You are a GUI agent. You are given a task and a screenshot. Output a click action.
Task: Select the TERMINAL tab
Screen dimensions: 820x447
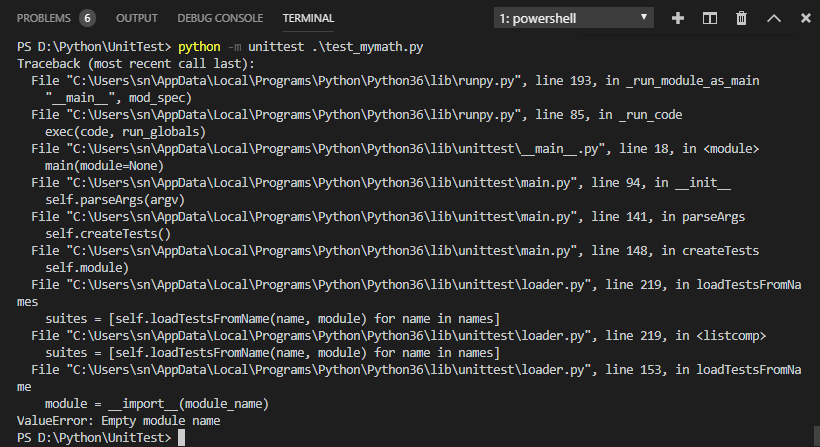pos(308,18)
